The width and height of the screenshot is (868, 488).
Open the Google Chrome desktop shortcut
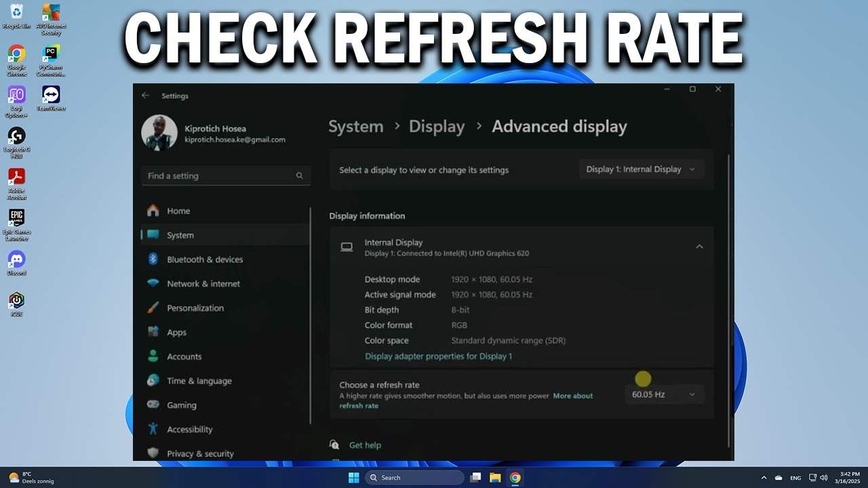point(17,60)
